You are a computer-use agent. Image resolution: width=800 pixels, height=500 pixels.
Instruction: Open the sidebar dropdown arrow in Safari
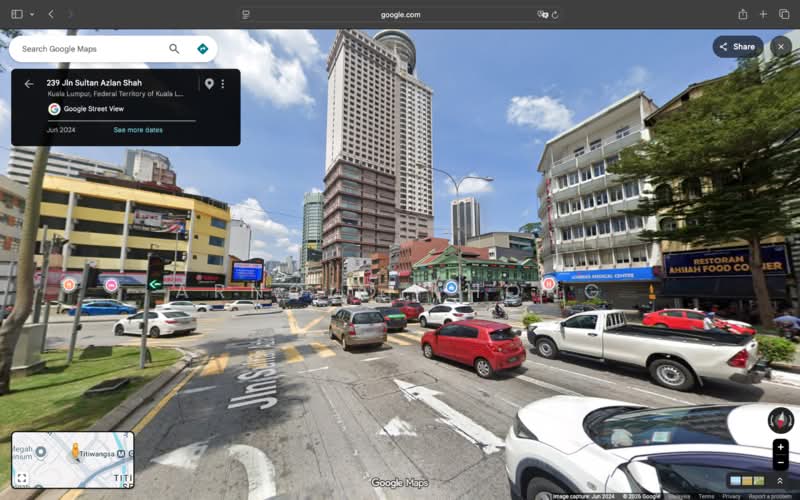(x=32, y=14)
